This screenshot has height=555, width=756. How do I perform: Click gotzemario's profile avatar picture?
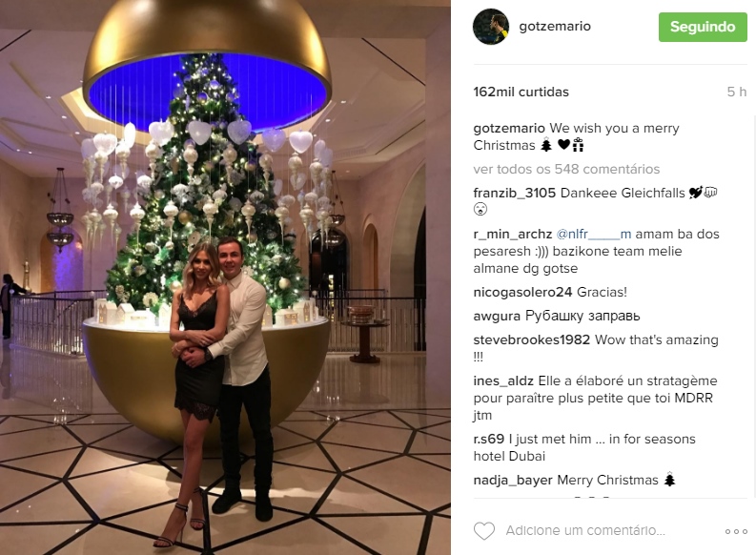(491, 27)
